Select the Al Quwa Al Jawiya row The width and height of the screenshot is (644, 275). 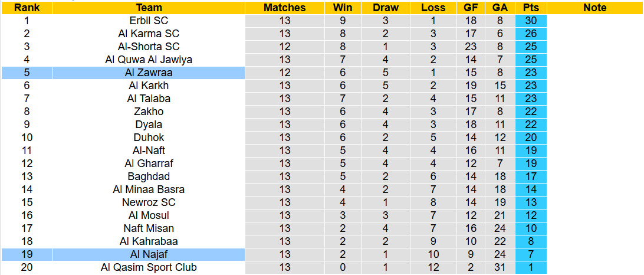[149, 60]
